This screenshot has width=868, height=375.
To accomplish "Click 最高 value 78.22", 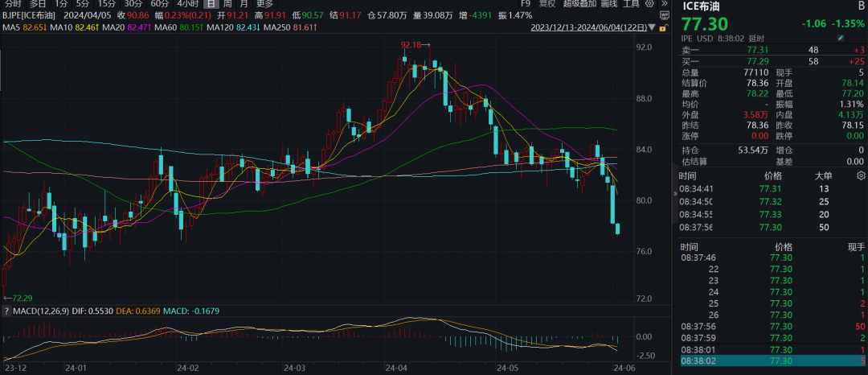I will 758,93.
